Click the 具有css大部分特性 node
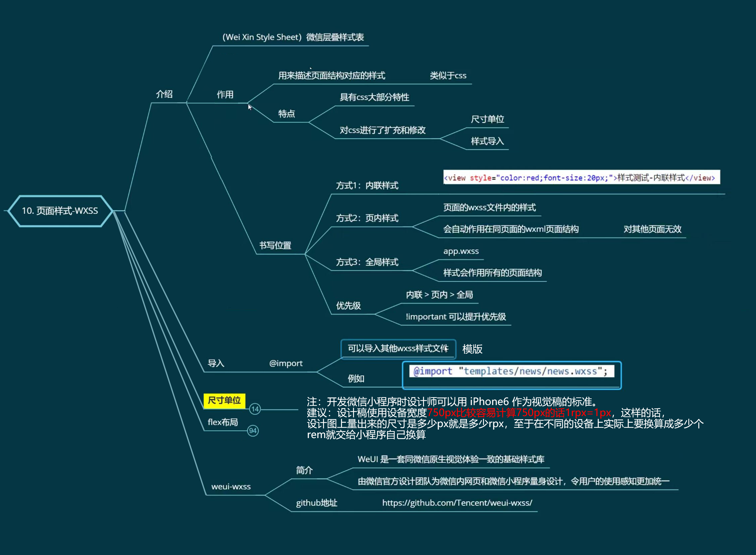The width and height of the screenshot is (756, 555). click(x=374, y=97)
